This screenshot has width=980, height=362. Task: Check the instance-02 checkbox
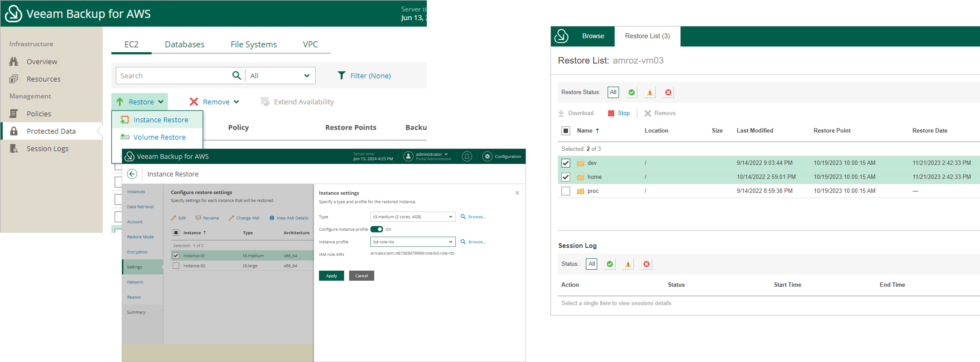[x=176, y=266]
